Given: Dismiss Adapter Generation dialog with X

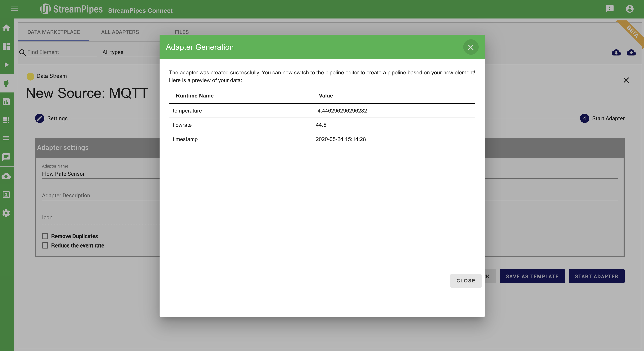Looking at the screenshot, I should coord(471,47).
